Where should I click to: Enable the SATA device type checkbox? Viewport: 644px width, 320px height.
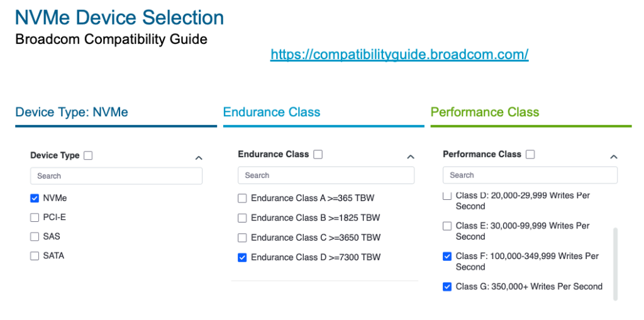(35, 256)
